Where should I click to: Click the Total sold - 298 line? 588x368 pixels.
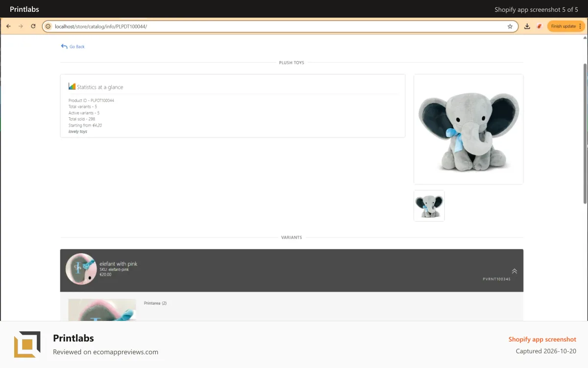coord(82,119)
